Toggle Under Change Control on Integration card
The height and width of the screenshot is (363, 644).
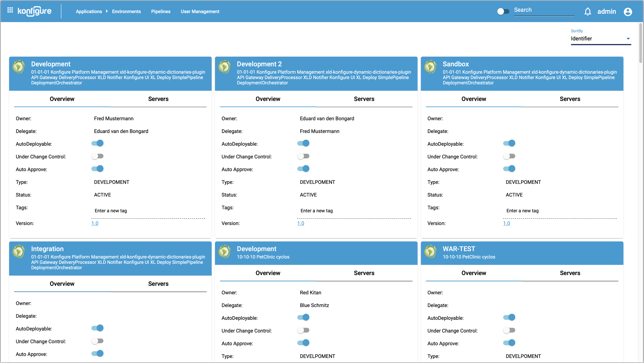pyautogui.click(x=97, y=341)
